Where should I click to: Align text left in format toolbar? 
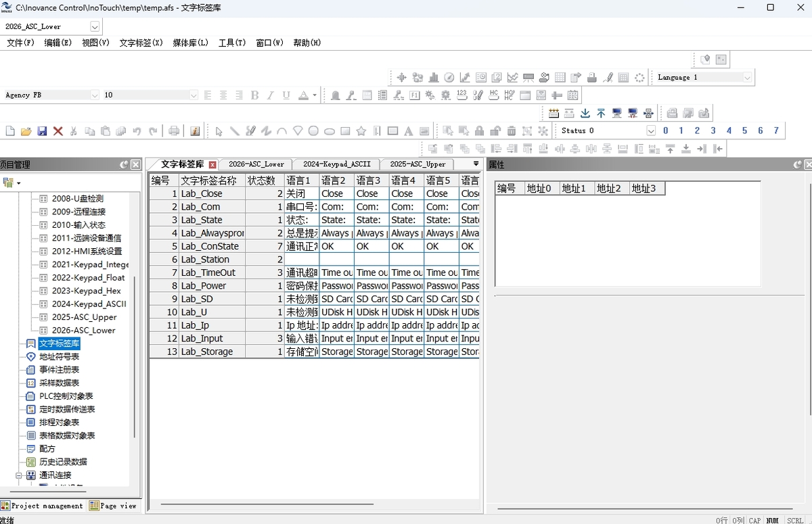208,95
